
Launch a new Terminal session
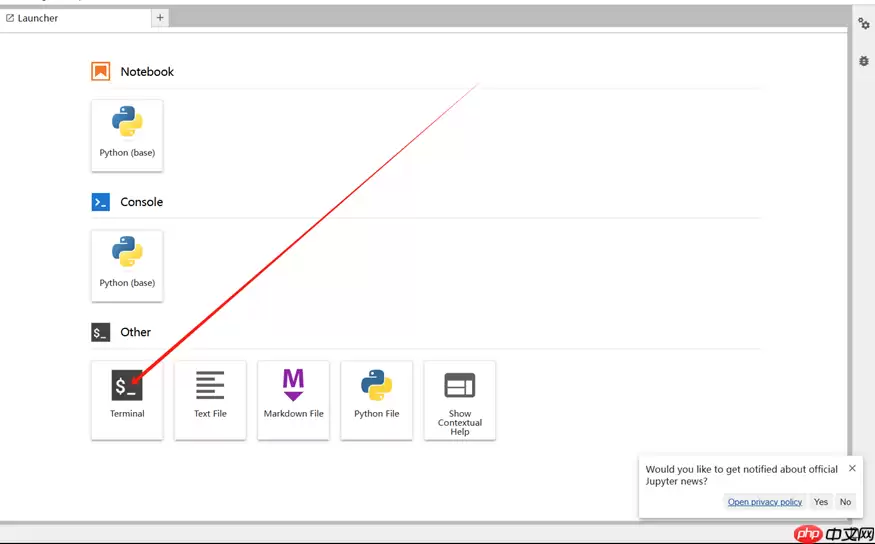127,399
